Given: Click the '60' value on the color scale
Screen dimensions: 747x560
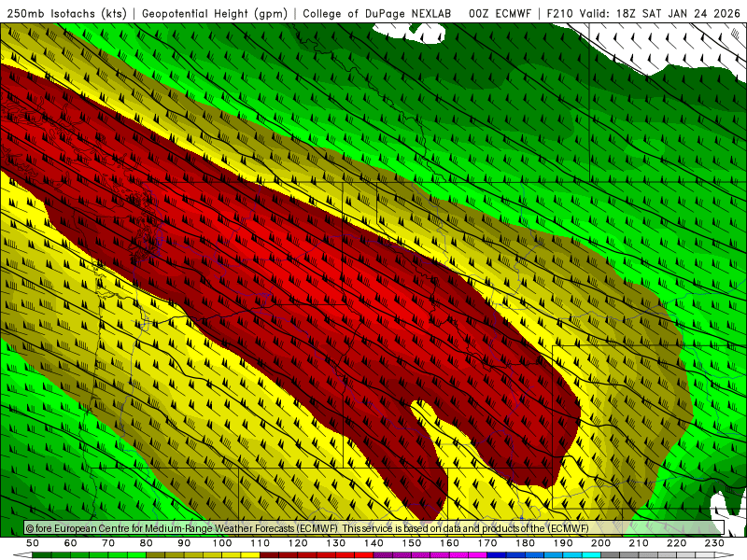Looking at the screenshot, I should tap(70, 543).
